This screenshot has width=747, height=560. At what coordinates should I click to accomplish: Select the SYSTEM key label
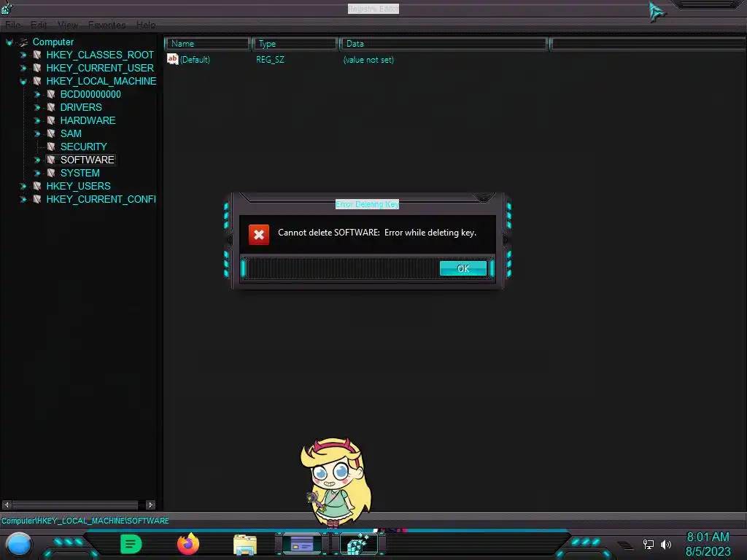click(x=80, y=173)
